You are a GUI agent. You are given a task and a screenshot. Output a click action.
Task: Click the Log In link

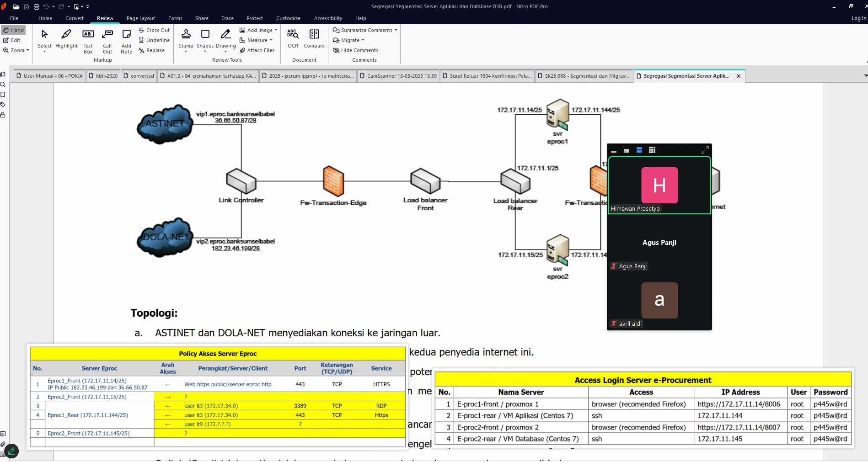tap(858, 18)
